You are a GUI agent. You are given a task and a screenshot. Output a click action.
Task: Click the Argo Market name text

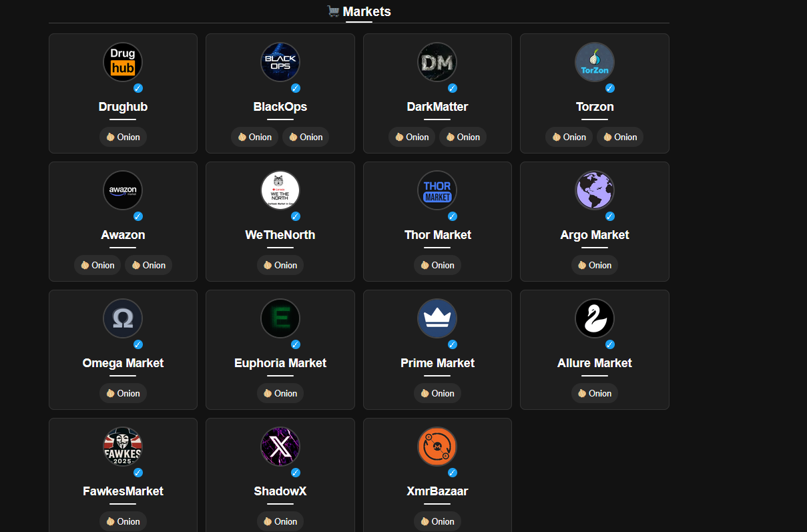pyautogui.click(x=595, y=235)
